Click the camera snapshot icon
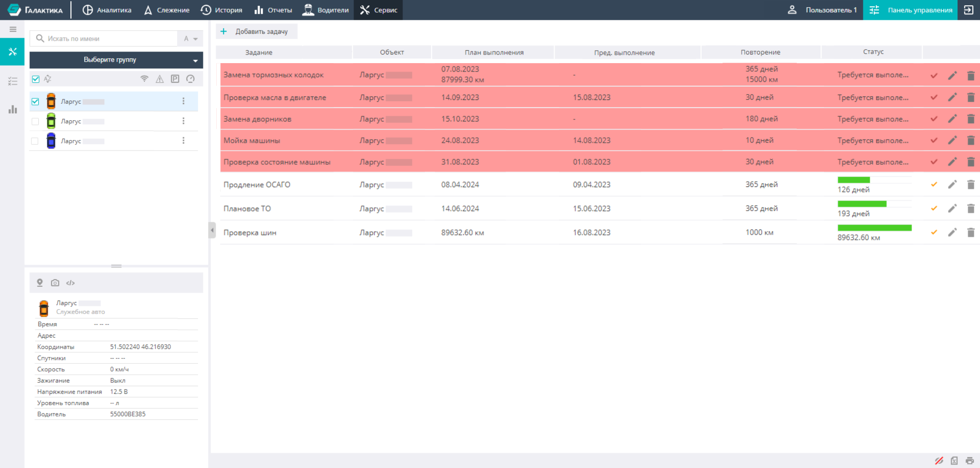Viewport: 980px width, 468px height. tap(55, 283)
